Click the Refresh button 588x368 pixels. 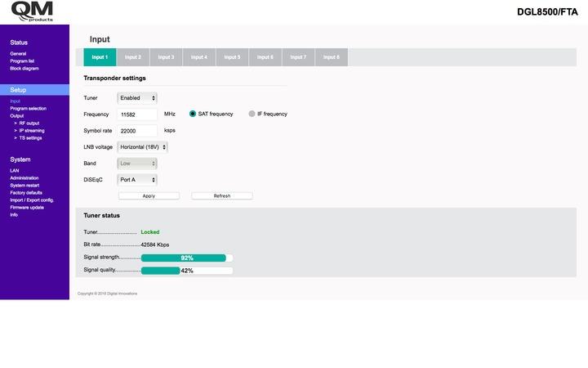(221, 196)
